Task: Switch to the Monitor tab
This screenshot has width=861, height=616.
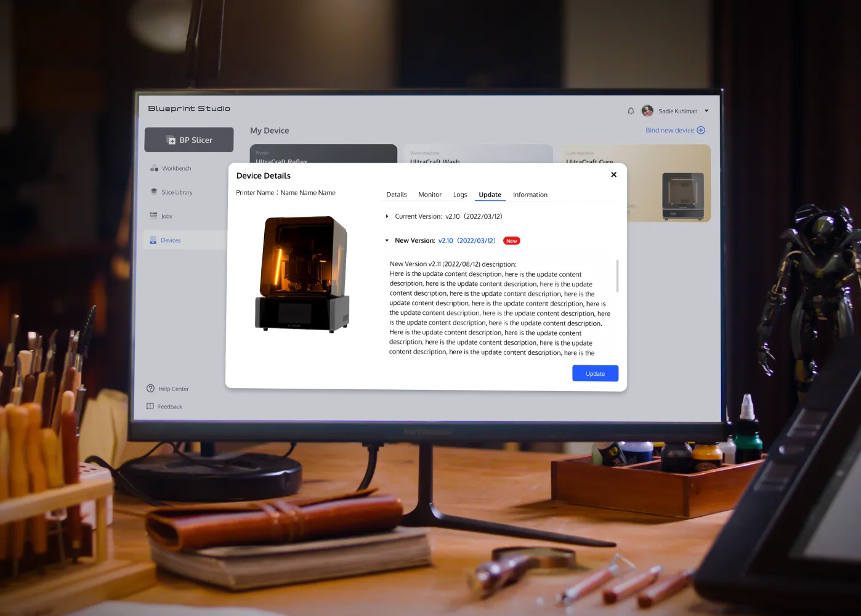Action: click(430, 195)
